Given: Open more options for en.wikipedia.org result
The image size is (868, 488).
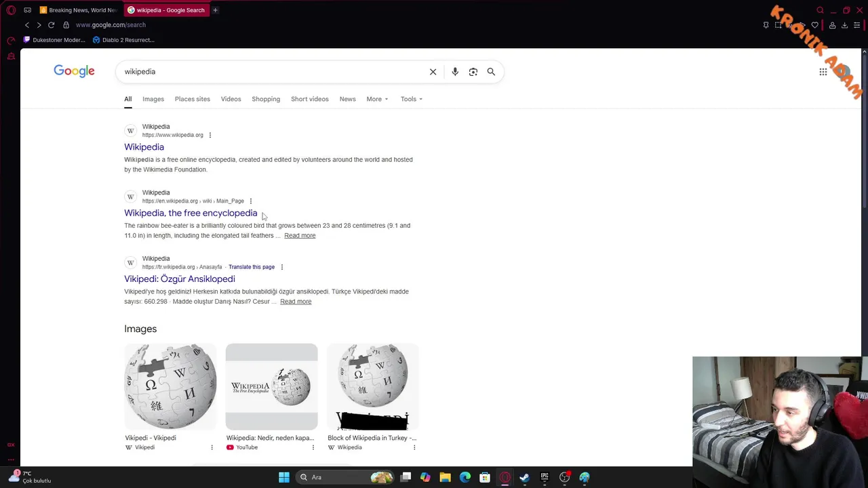Looking at the screenshot, I should pyautogui.click(x=251, y=201).
